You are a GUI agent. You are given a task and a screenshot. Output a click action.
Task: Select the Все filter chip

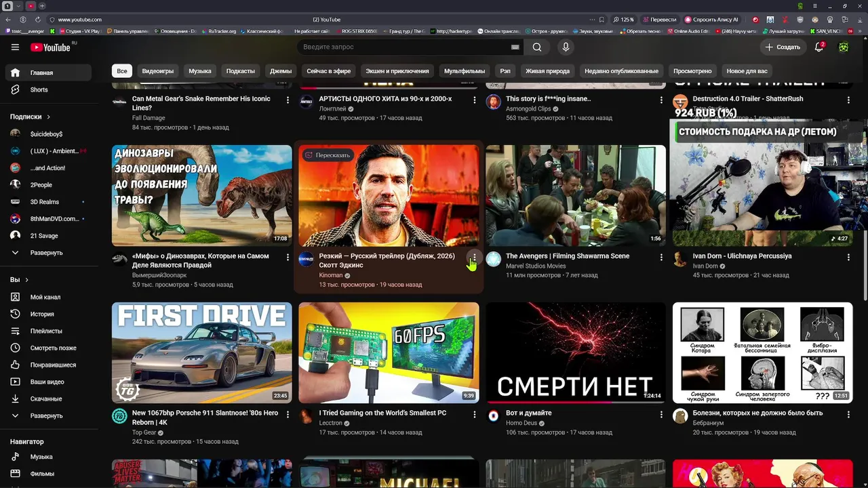[121, 71]
